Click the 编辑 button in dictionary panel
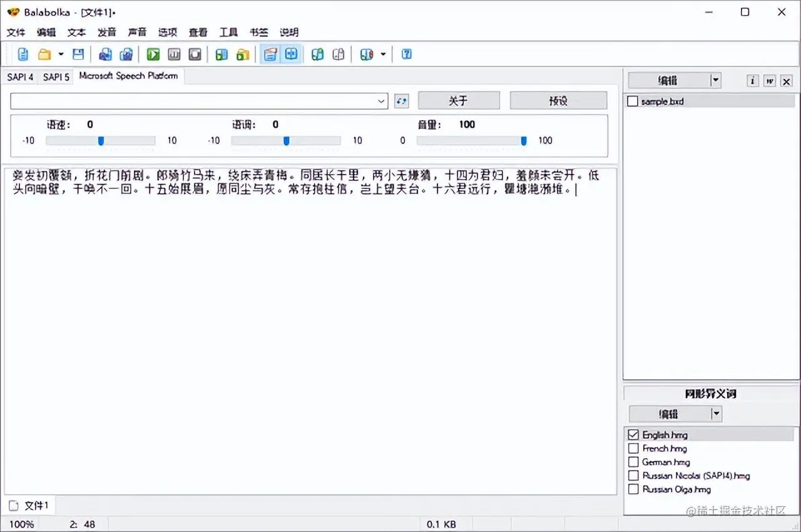The width and height of the screenshot is (801, 532). coord(668,81)
